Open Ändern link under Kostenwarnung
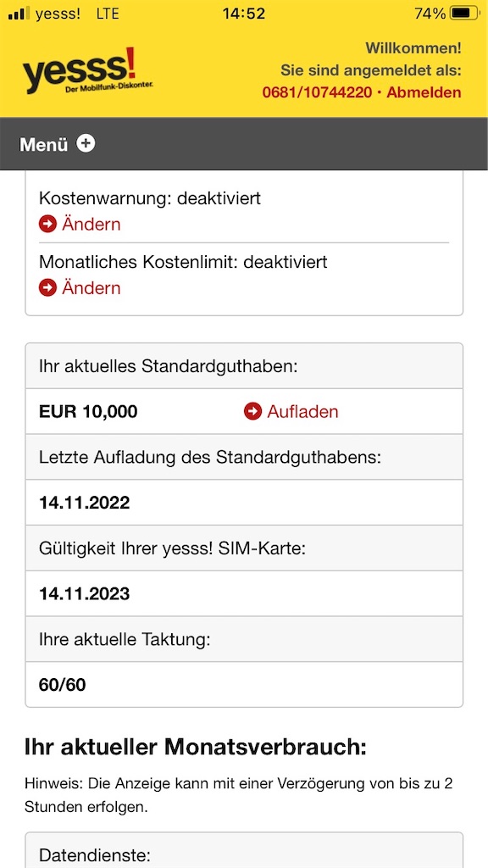Image resolution: width=488 pixels, height=868 pixels. (91, 224)
